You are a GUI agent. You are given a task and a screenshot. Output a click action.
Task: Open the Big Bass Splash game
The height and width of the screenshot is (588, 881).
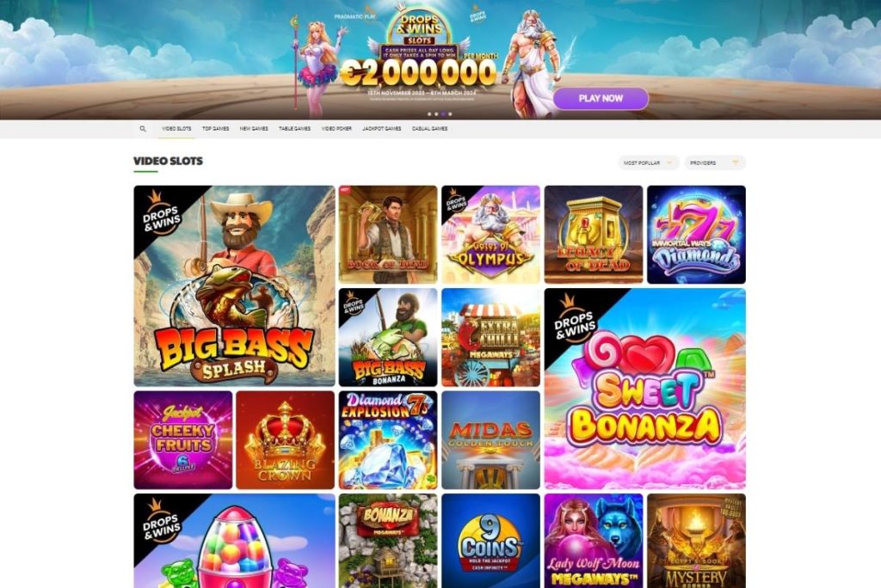pos(234,286)
